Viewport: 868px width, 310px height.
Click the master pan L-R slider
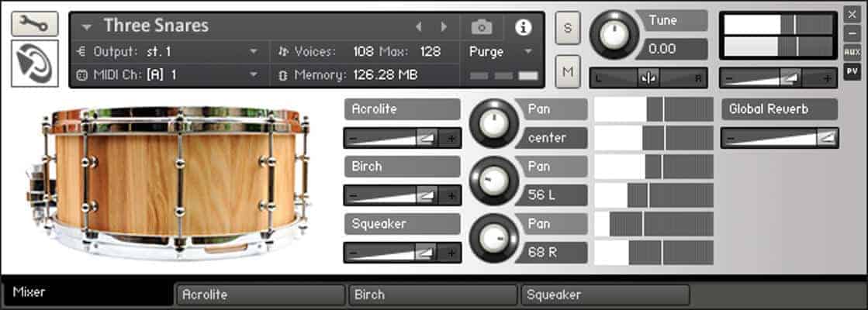[648, 78]
